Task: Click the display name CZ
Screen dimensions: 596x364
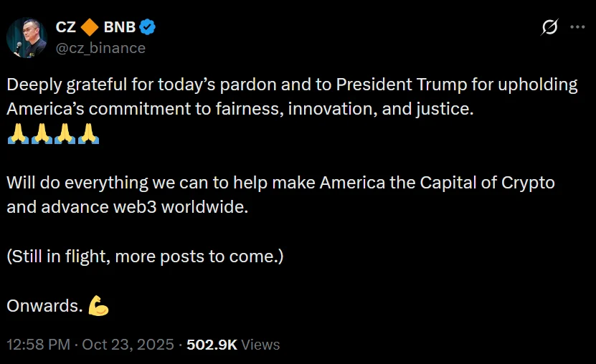Action: [x=65, y=28]
